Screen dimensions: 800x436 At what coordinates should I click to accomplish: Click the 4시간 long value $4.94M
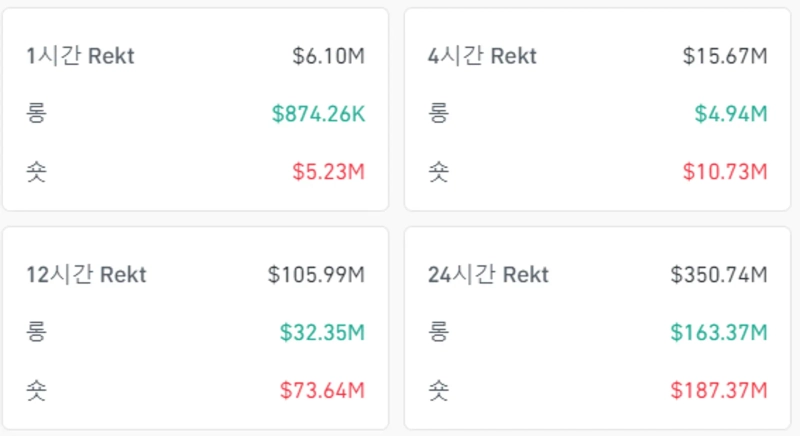(731, 114)
